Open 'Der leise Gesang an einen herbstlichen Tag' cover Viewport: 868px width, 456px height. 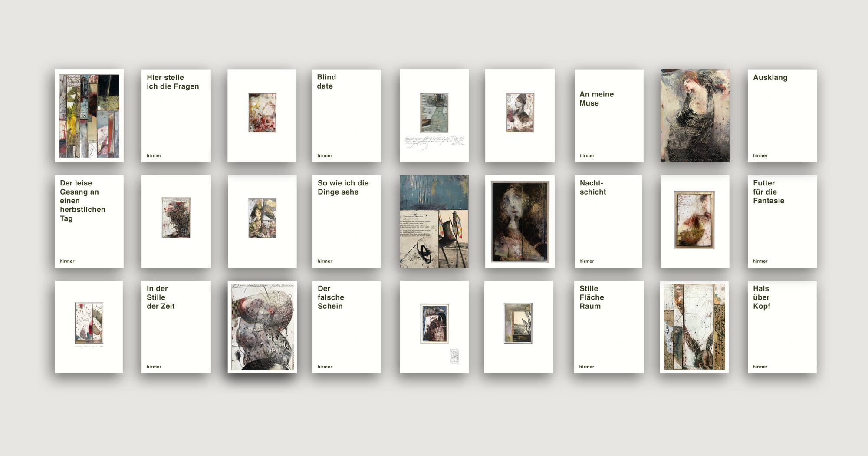tap(89, 221)
